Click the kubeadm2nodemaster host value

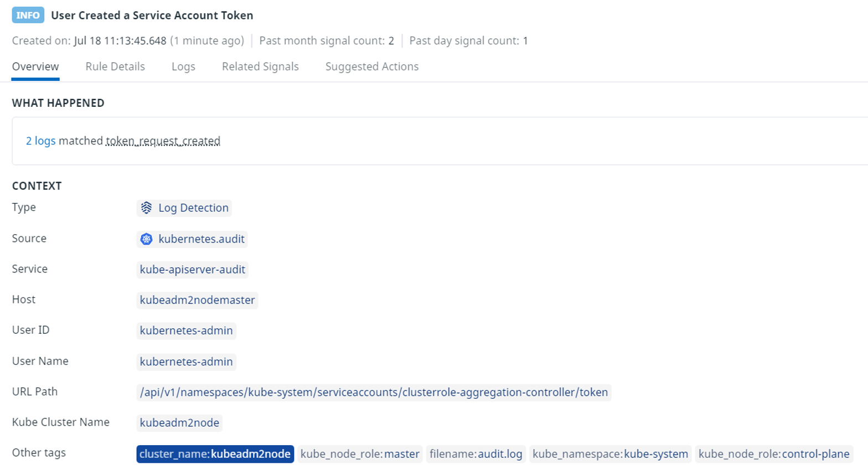tap(197, 300)
